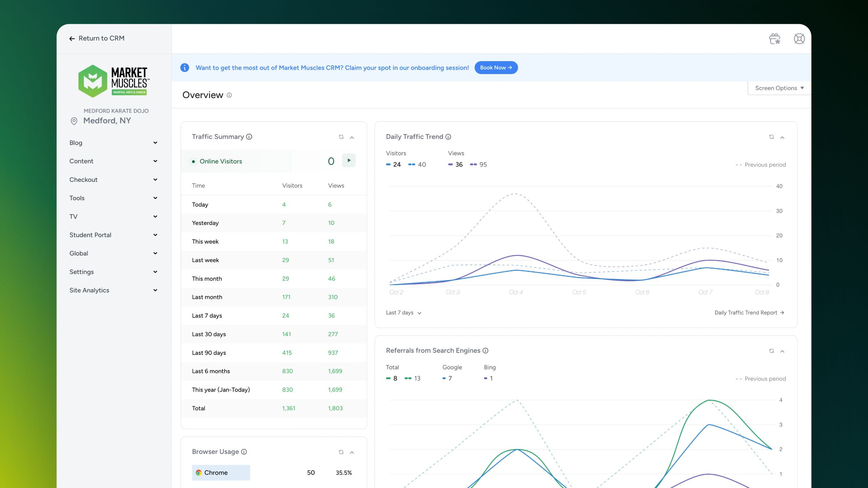Viewport: 868px width, 488px height.
Task: Open the Last 7 days period dropdown
Action: coord(404,313)
